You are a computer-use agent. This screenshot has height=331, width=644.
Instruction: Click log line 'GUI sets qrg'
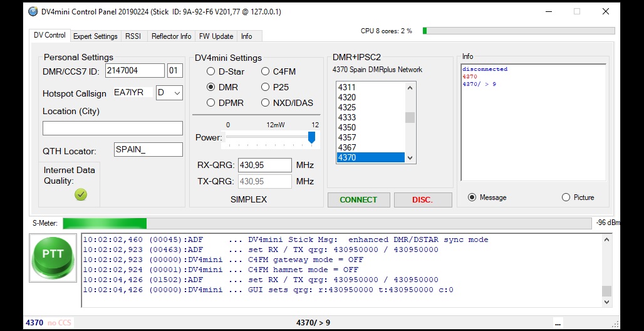pos(351,290)
